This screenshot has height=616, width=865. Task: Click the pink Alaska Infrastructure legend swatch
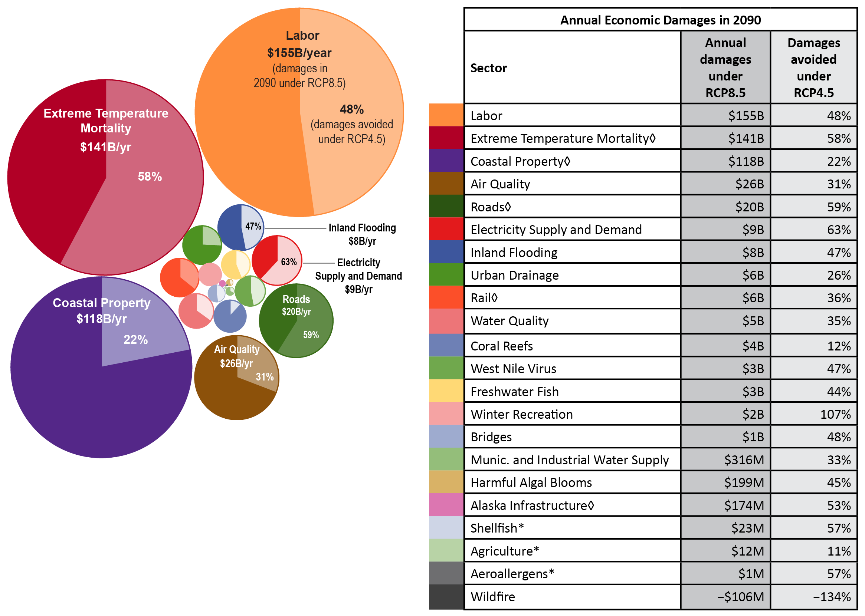click(x=446, y=505)
